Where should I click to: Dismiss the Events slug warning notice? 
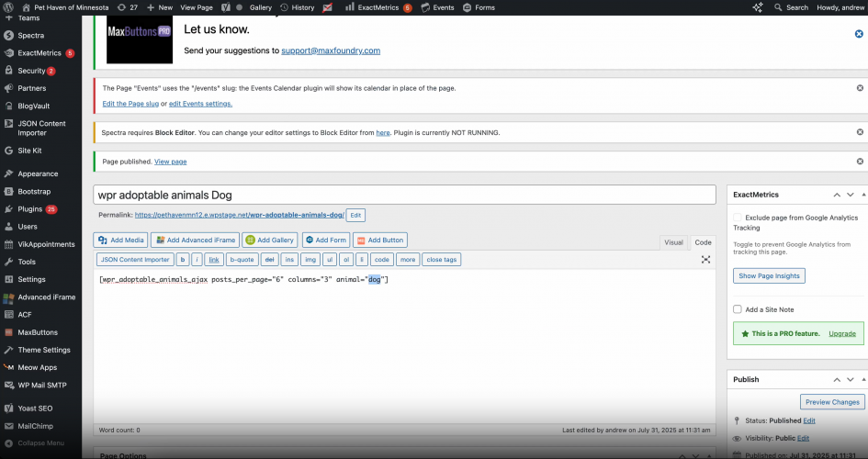(x=860, y=88)
